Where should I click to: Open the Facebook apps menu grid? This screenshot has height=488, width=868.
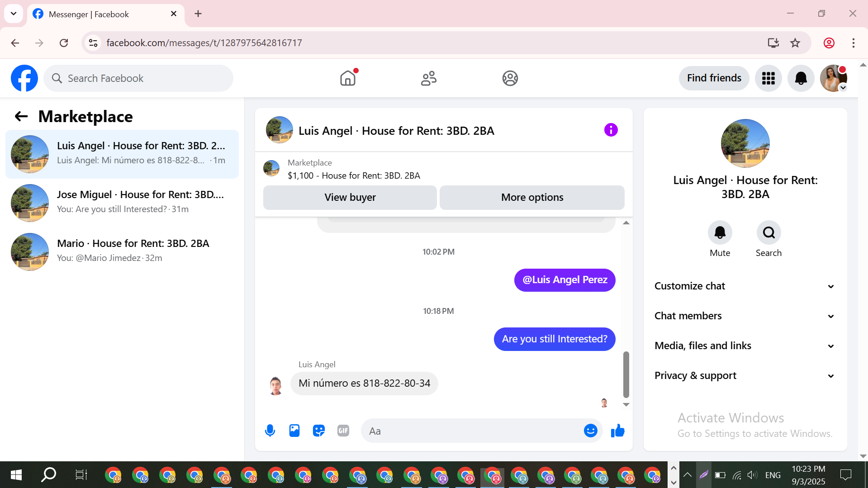coord(768,78)
